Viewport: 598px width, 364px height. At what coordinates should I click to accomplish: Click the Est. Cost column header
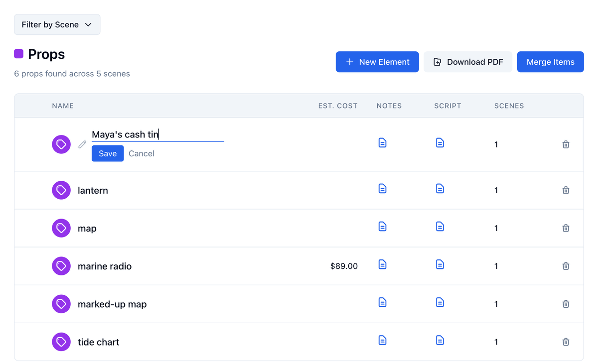click(x=338, y=106)
